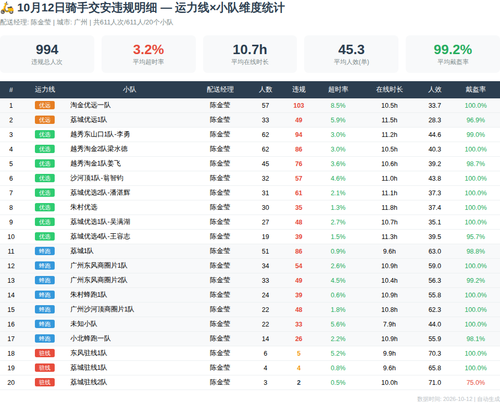Click headcount 57 in row 1
The height and width of the screenshot is (403, 500).
265,106
